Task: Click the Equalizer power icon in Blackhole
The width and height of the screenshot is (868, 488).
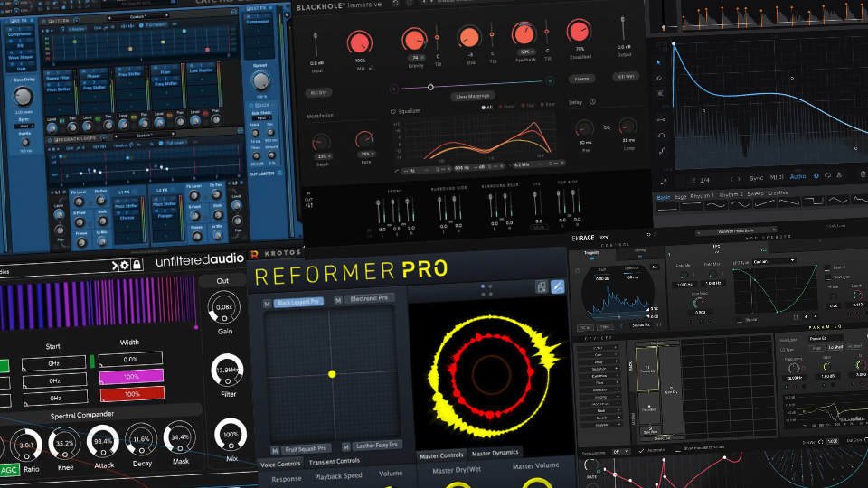Action: 393,112
